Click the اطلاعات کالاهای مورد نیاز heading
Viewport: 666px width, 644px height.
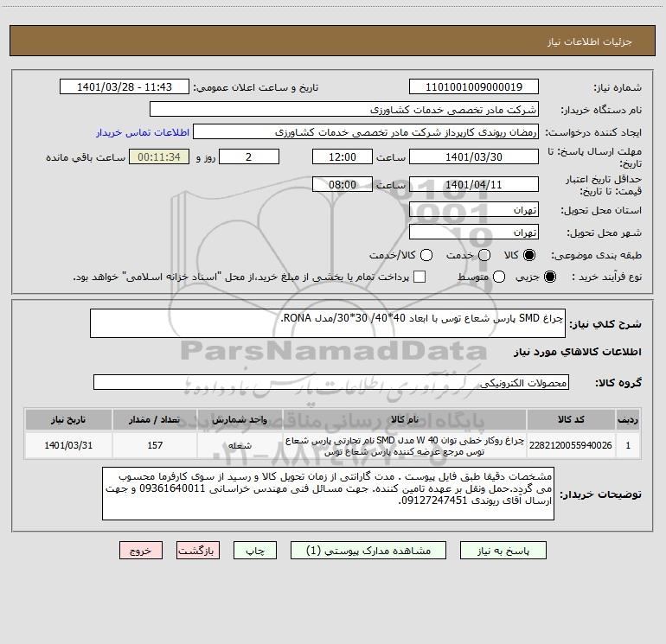tap(578, 352)
